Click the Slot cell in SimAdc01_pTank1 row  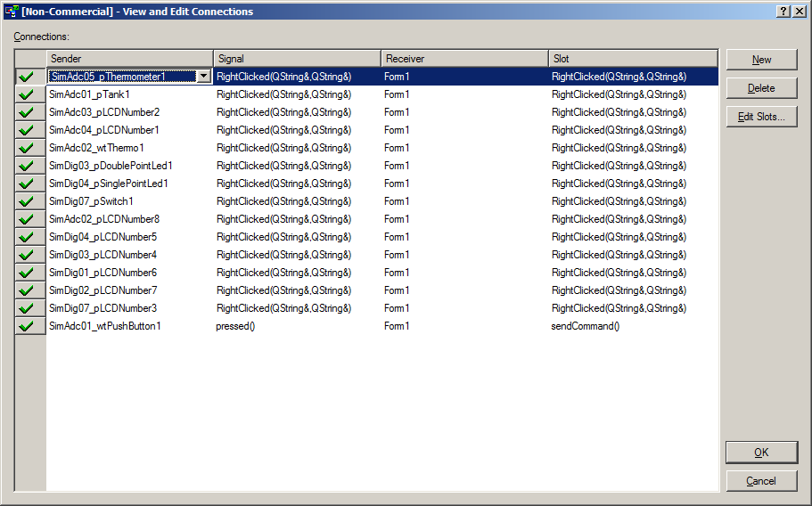[634, 94]
